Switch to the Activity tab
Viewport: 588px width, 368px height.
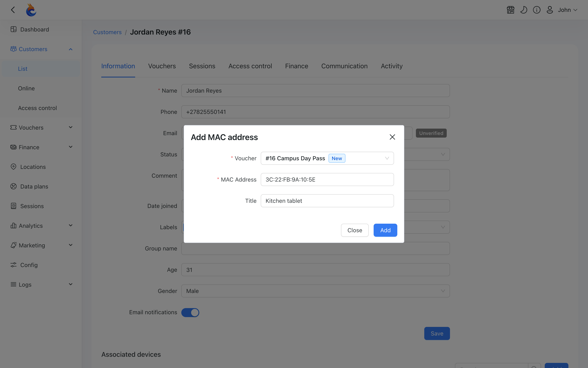pyautogui.click(x=391, y=66)
